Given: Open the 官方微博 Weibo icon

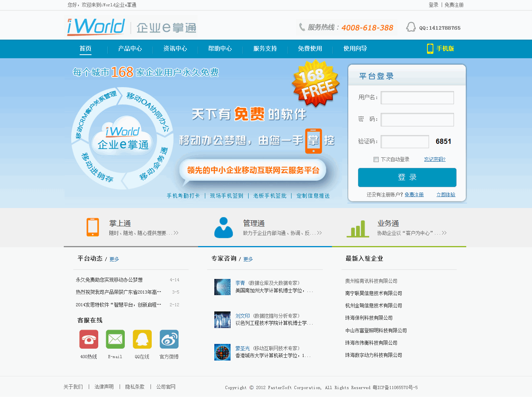Looking at the screenshot, I should coord(169,339).
